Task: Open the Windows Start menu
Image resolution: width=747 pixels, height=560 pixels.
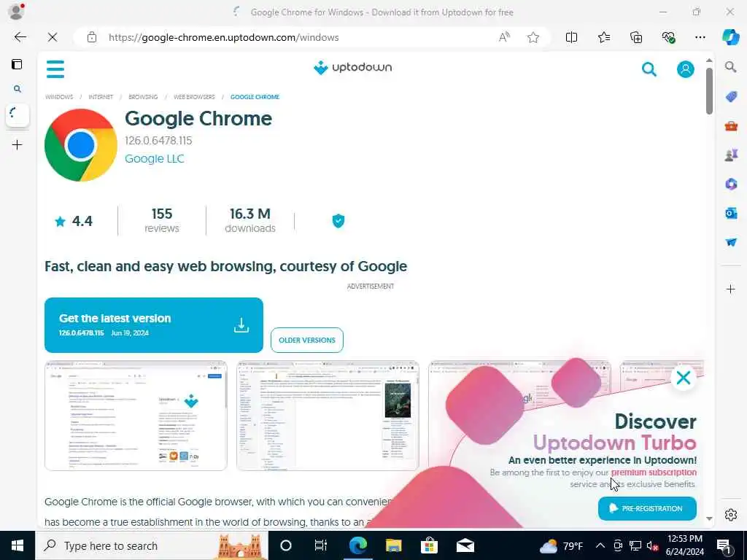Action: pos(18,545)
